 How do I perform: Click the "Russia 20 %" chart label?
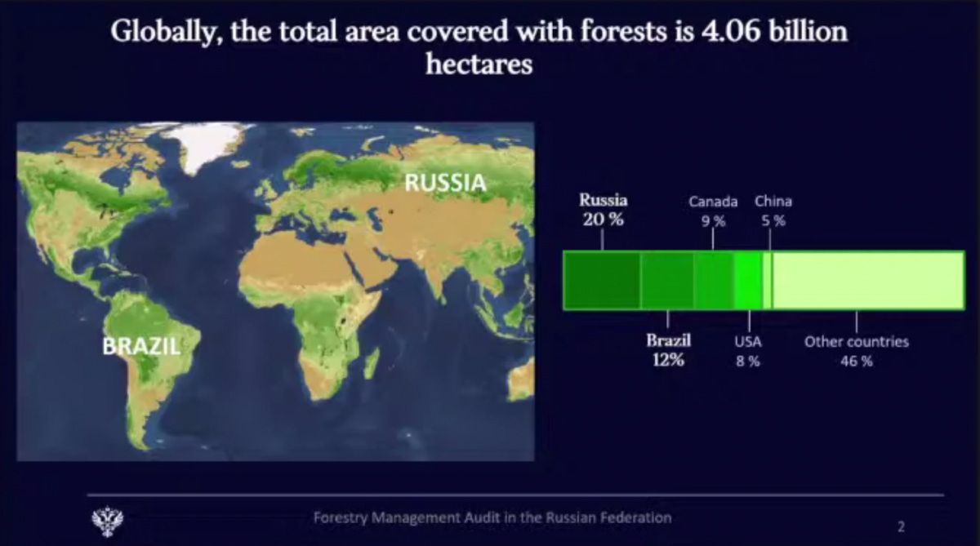coord(604,209)
